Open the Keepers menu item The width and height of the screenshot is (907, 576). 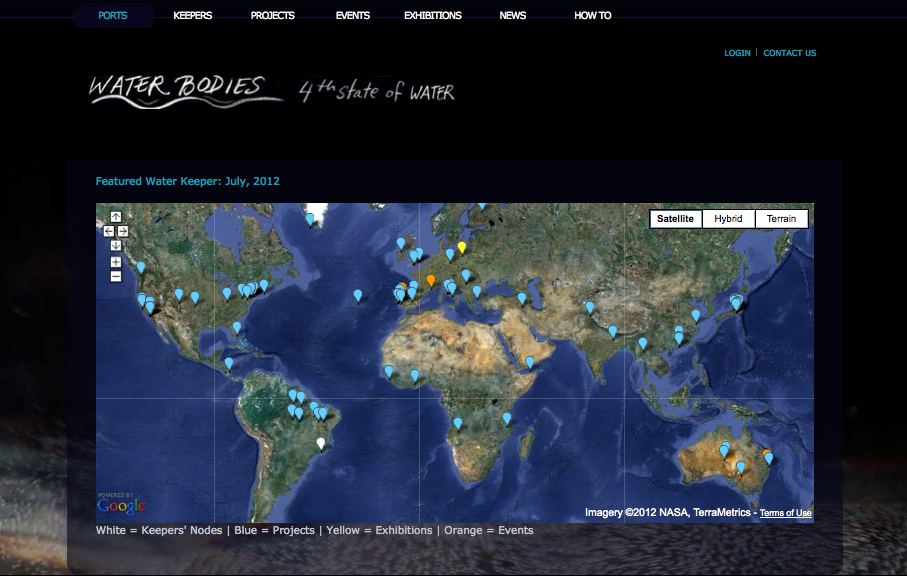click(192, 16)
